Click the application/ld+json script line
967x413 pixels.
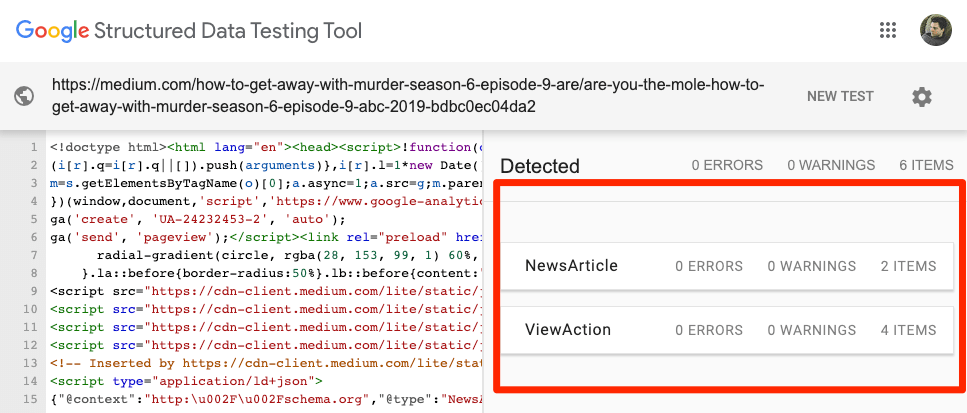185,381
